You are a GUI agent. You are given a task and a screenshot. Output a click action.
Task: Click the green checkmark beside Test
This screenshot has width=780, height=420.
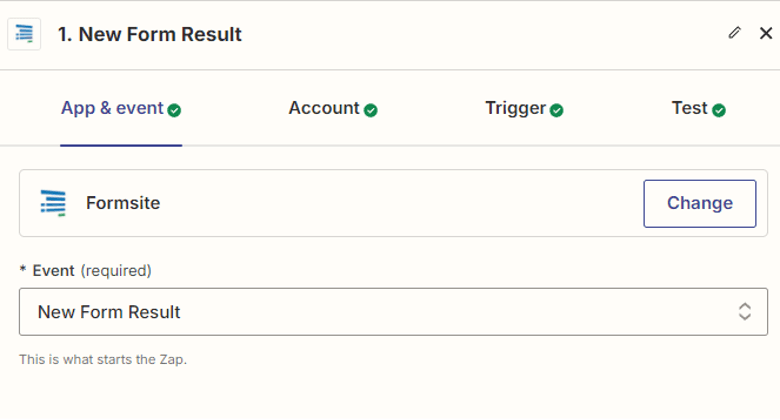coord(719,110)
